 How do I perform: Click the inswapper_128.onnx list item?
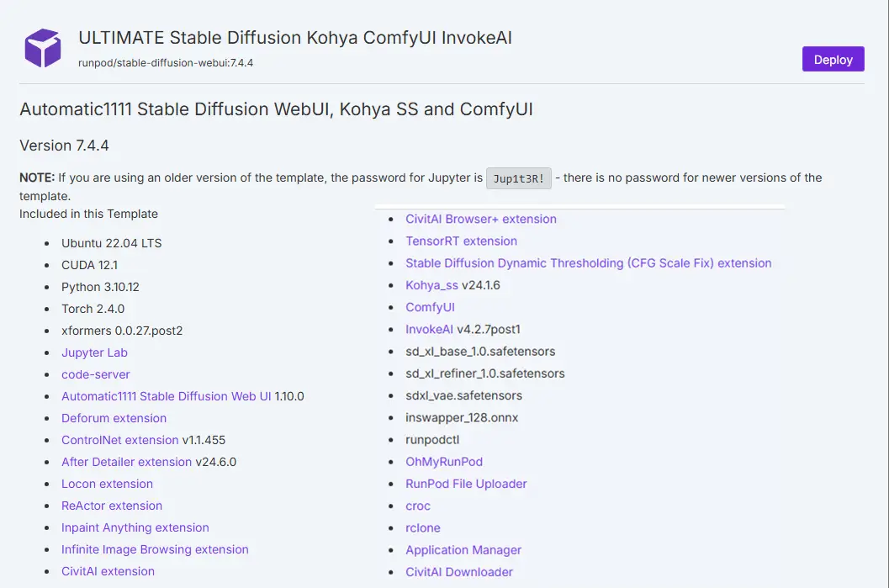[x=462, y=418]
